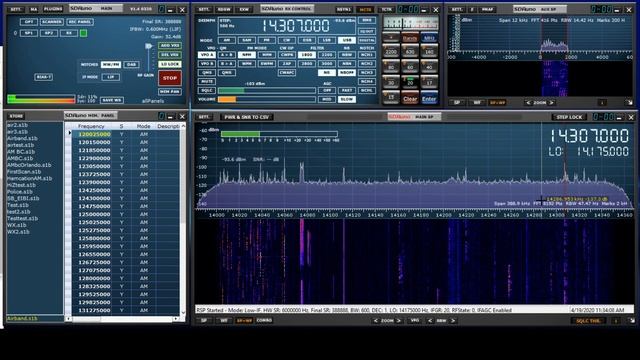The image size is (640, 360).
Task: Select the 60 band keypad button
Action: coord(410,67)
